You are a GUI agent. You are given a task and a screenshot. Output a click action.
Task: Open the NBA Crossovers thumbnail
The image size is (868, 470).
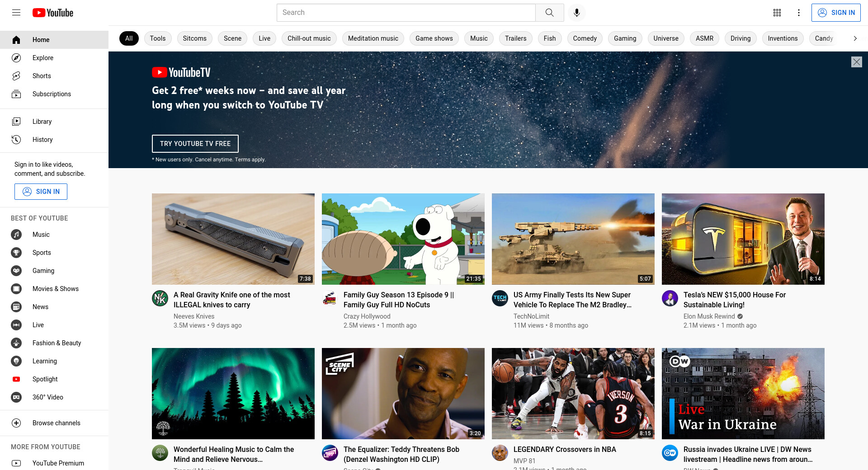coord(573,394)
